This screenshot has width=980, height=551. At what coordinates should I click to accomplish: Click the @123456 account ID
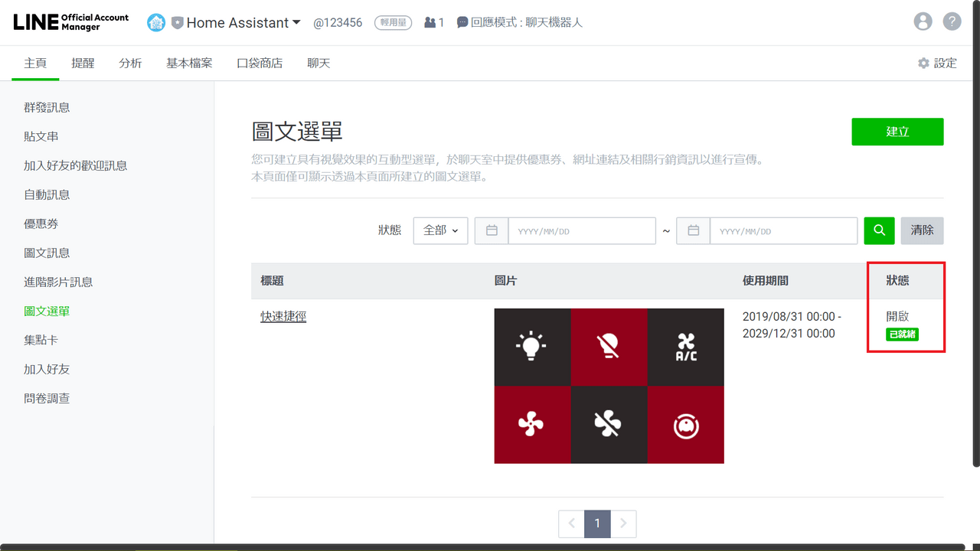coord(338,23)
